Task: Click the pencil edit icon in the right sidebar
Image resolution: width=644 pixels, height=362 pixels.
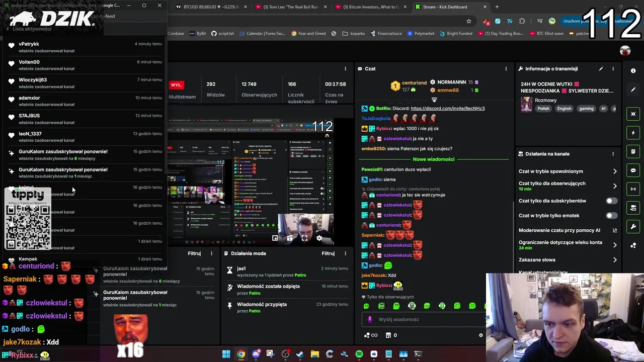Action: (633, 89)
